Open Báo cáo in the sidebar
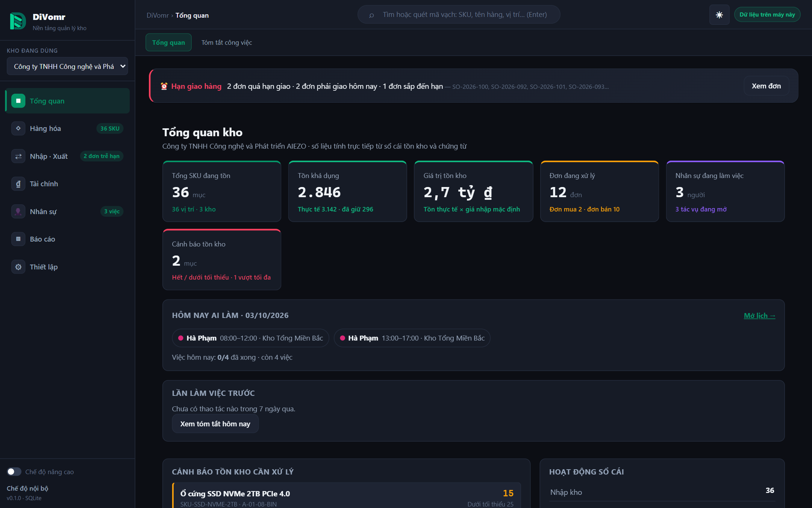812x508 pixels. click(67, 239)
